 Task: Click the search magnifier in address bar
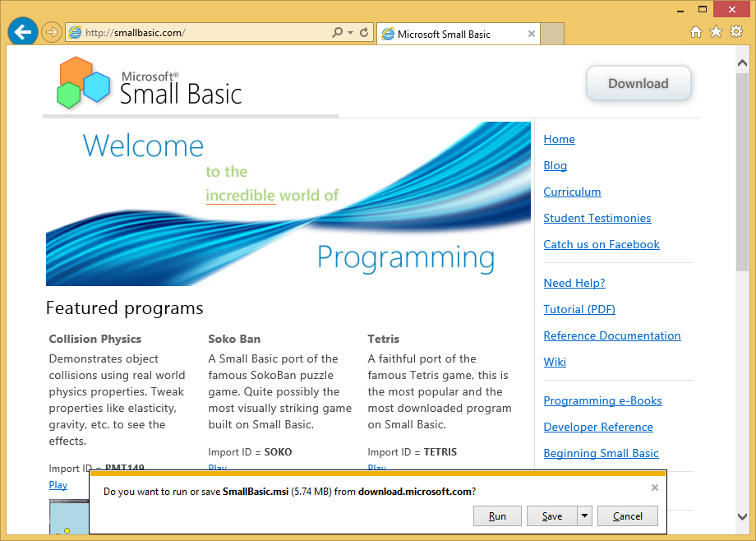click(337, 32)
